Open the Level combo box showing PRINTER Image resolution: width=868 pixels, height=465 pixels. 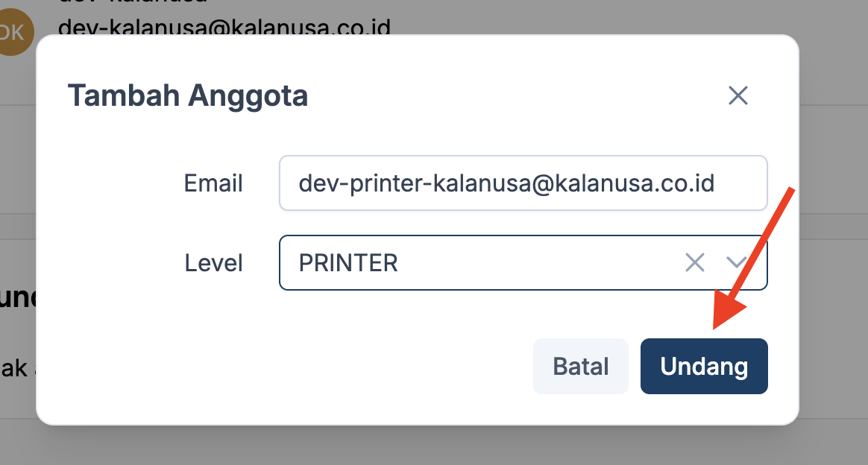(x=485, y=262)
